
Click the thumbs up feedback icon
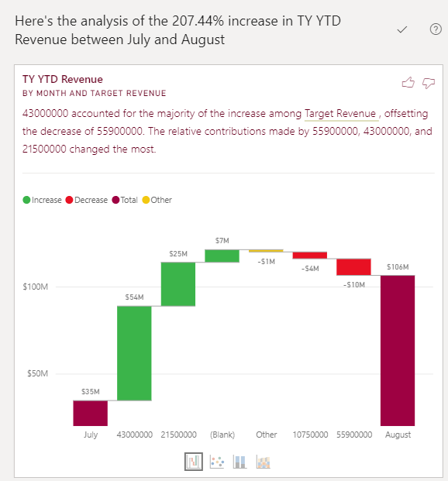pos(408,83)
